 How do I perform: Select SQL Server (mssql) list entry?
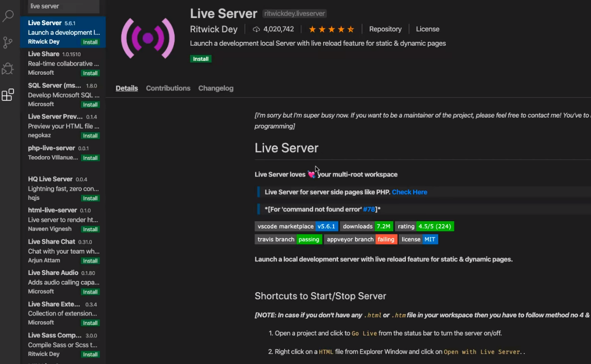click(63, 95)
